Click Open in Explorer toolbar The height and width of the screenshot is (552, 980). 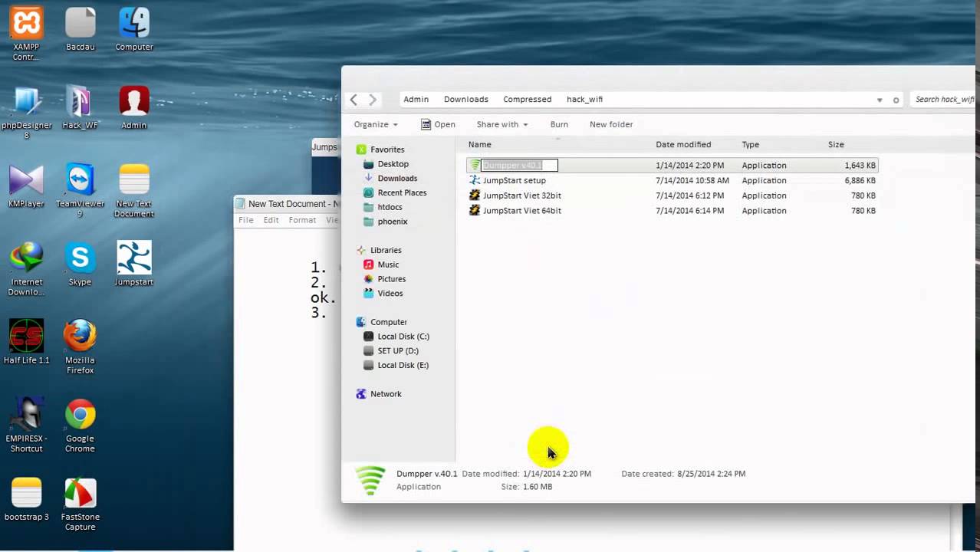pos(438,124)
